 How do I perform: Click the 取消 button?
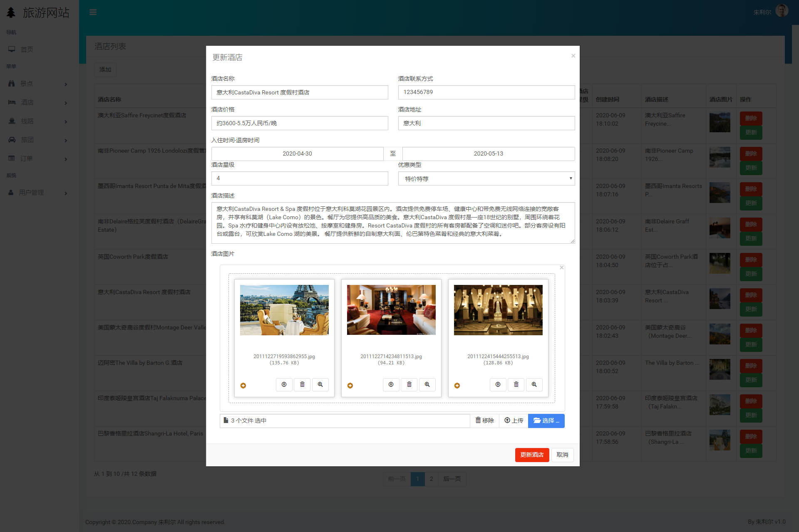click(562, 455)
